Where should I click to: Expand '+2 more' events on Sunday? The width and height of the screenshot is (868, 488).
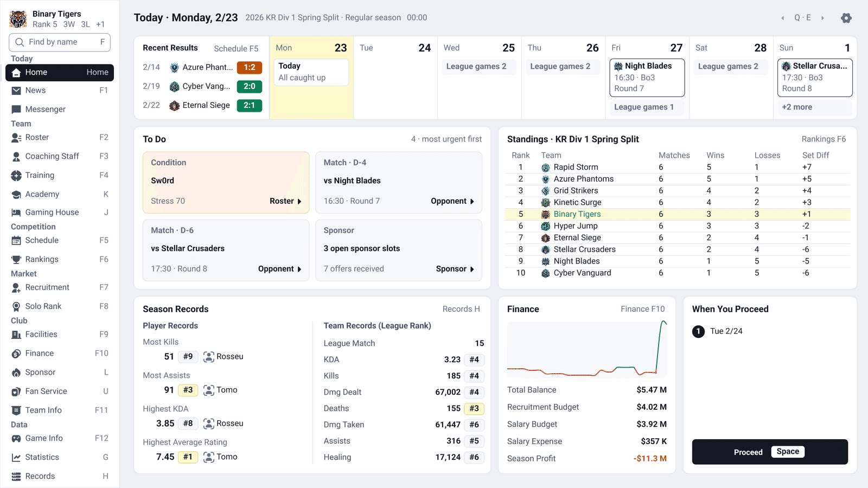[815, 107]
